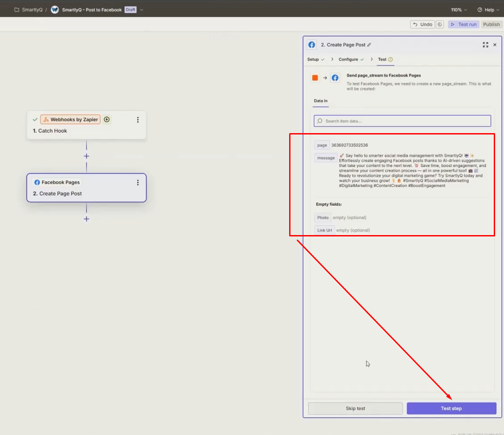Select the Webhooks by Zapier app badge
Image resolution: width=504 pixels, height=435 pixels.
(x=70, y=119)
